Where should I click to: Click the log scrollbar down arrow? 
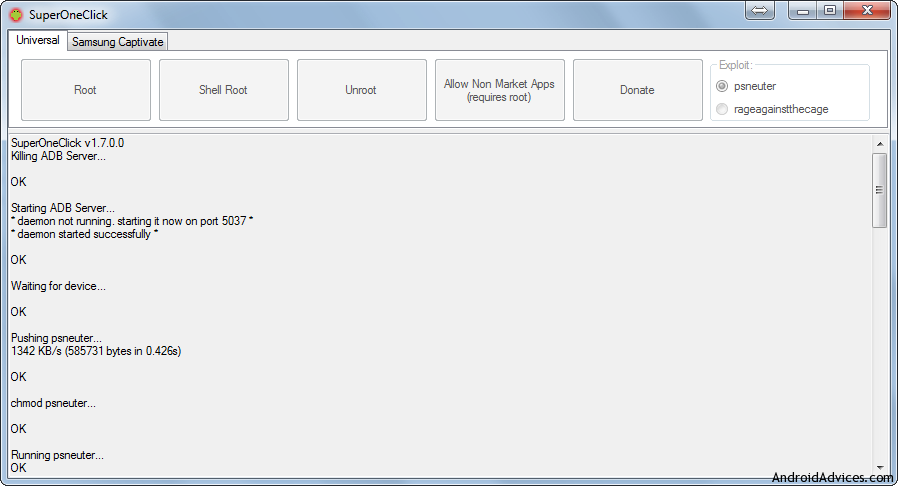pos(880,468)
